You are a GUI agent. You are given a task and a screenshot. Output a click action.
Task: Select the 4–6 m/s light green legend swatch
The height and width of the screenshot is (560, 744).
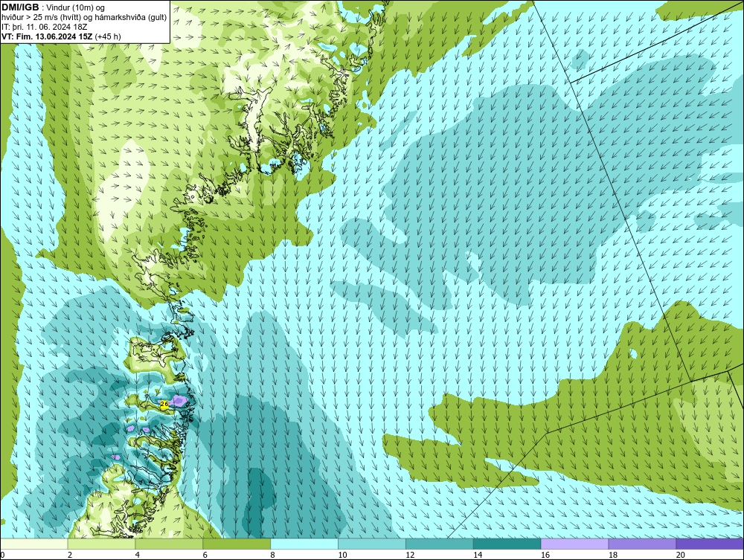click(169, 544)
